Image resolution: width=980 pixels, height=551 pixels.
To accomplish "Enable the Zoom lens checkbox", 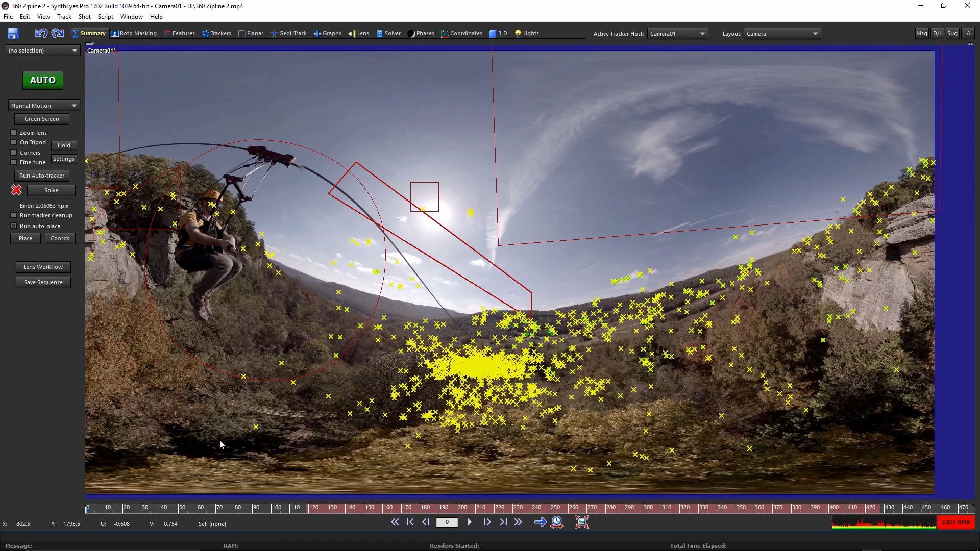I will click(x=13, y=132).
